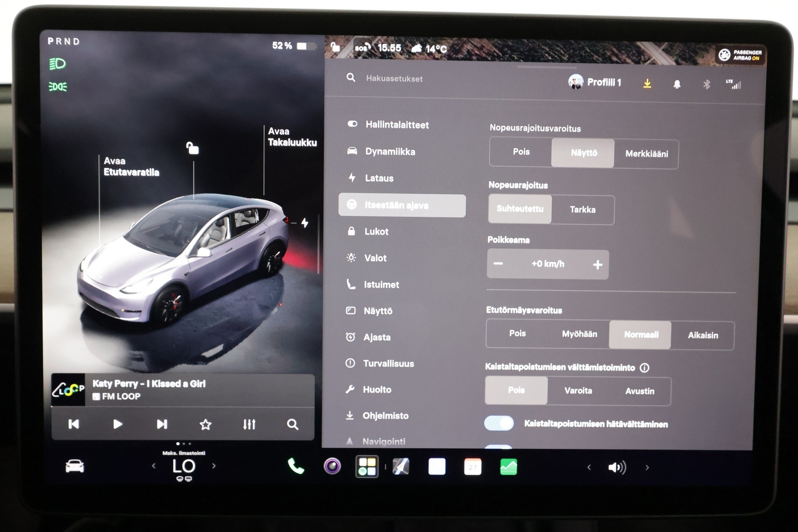Raise the climate temperature with right chevron
Viewport: 798px width, 532px height.
pos(214,465)
